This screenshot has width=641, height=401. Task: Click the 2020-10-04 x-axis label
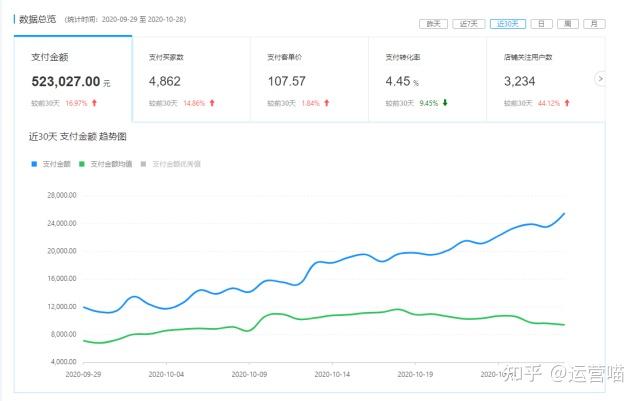pos(166,374)
